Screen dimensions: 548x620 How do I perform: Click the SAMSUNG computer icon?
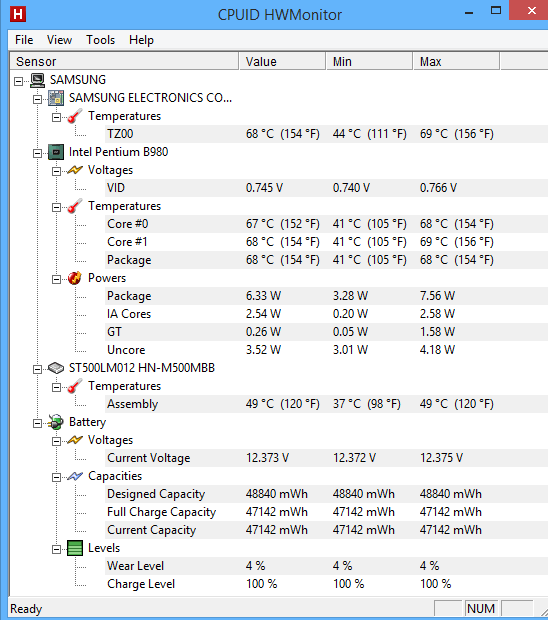(38, 80)
